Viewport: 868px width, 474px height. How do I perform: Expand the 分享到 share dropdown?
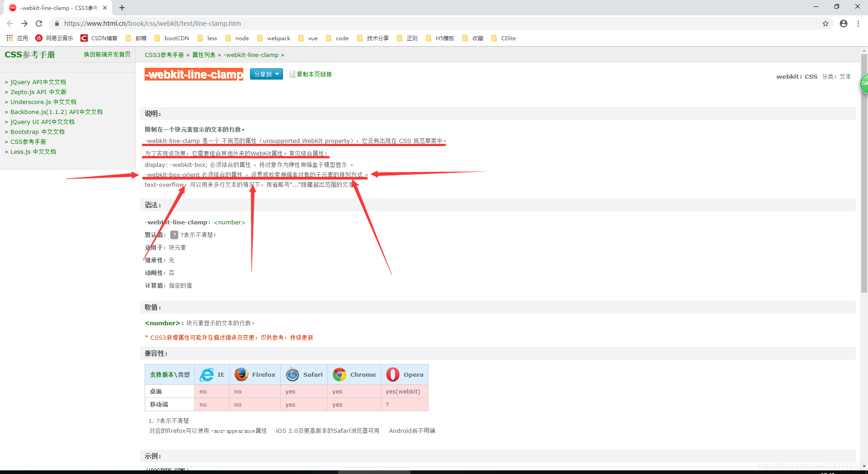266,74
